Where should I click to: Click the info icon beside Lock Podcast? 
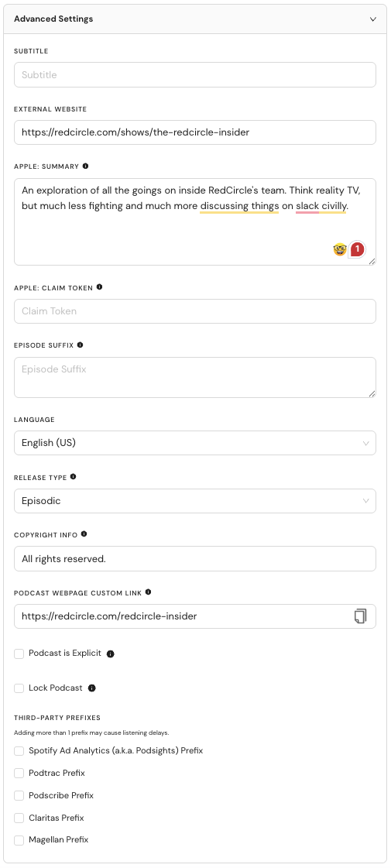click(92, 688)
